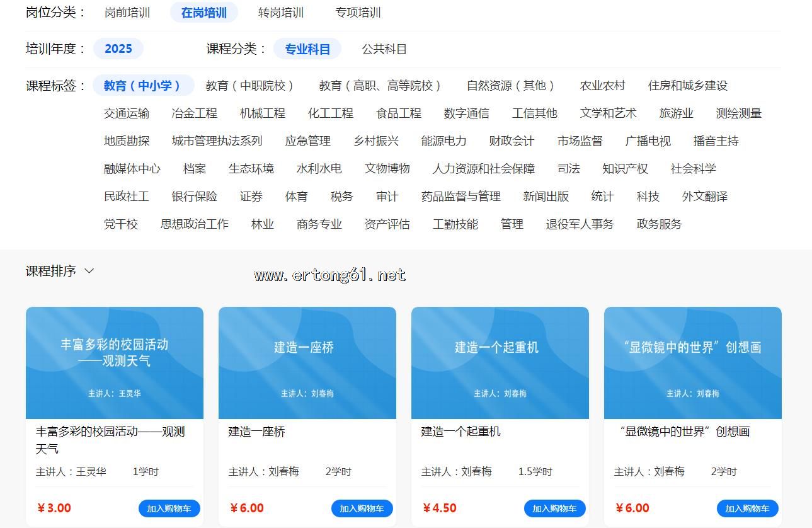Image resolution: width=812 pixels, height=528 pixels.
Task: Switch course category to 公共科目
Action: coord(384,49)
